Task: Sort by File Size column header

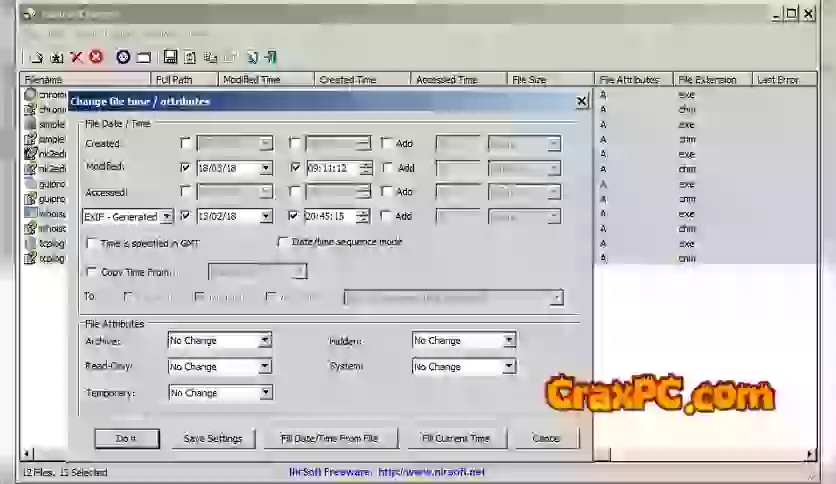Action: (x=550, y=79)
